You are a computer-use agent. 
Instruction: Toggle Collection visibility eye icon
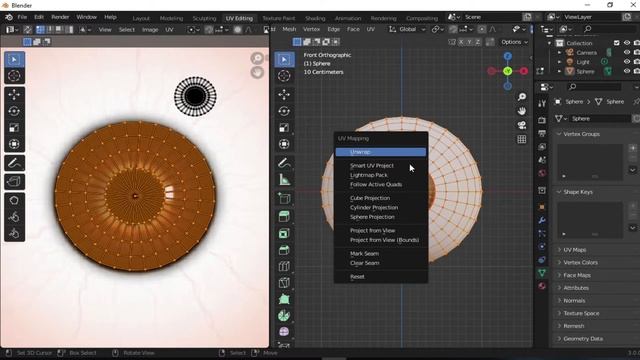(627, 43)
